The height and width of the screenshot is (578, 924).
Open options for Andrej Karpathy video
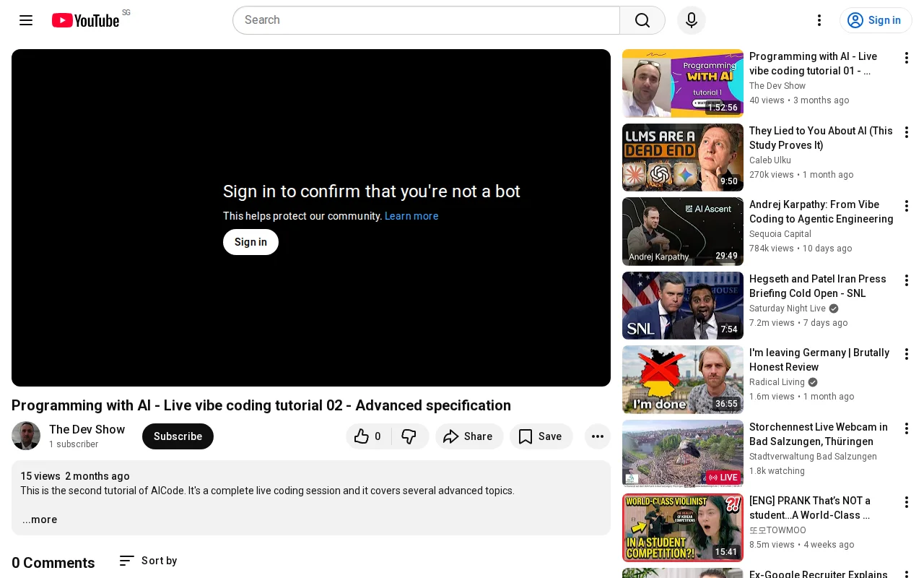coord(907,206)
